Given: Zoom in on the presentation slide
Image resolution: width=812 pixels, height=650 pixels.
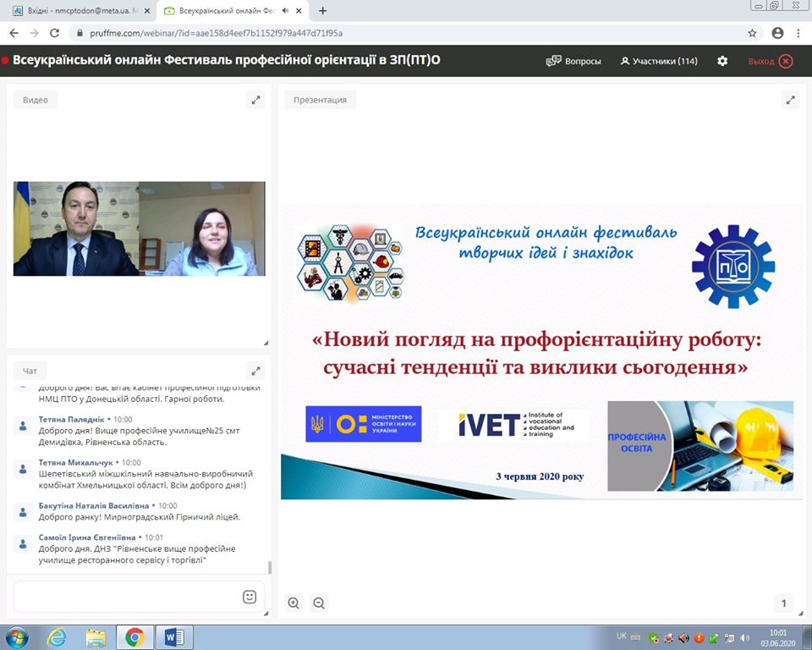Looking at the screenshot, I should (294, 603).
